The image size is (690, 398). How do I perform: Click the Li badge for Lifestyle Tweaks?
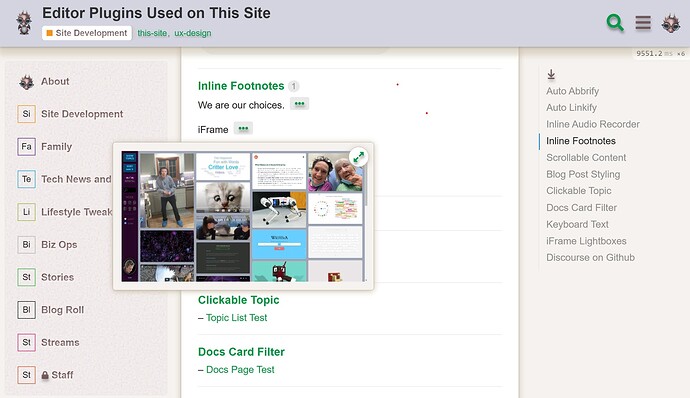(x=26, y=212)
